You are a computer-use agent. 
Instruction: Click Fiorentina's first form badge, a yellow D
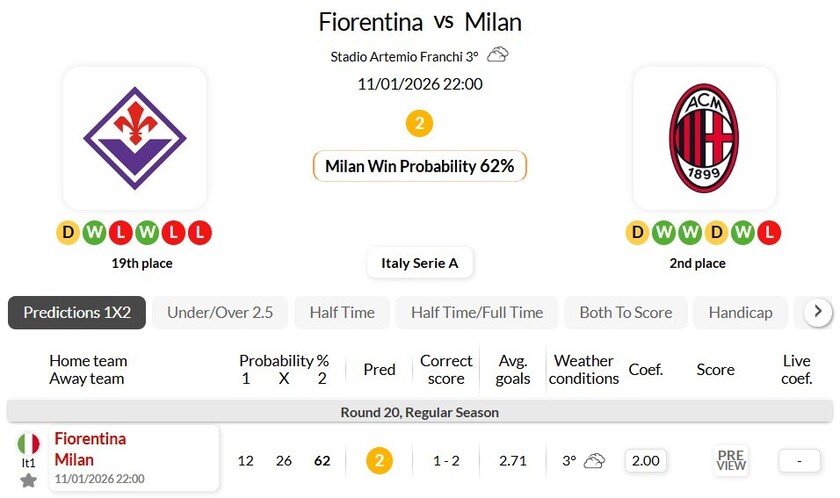(x=68, y=233)
